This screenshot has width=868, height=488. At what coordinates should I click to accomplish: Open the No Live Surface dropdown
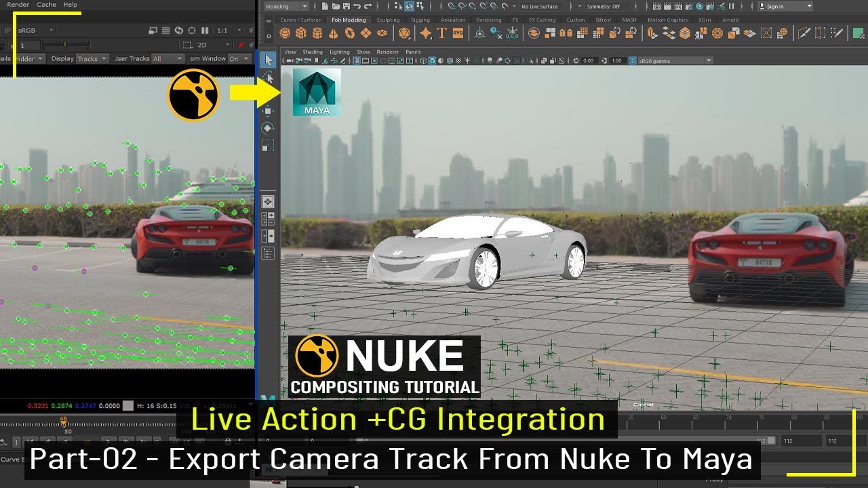(544, 6)
